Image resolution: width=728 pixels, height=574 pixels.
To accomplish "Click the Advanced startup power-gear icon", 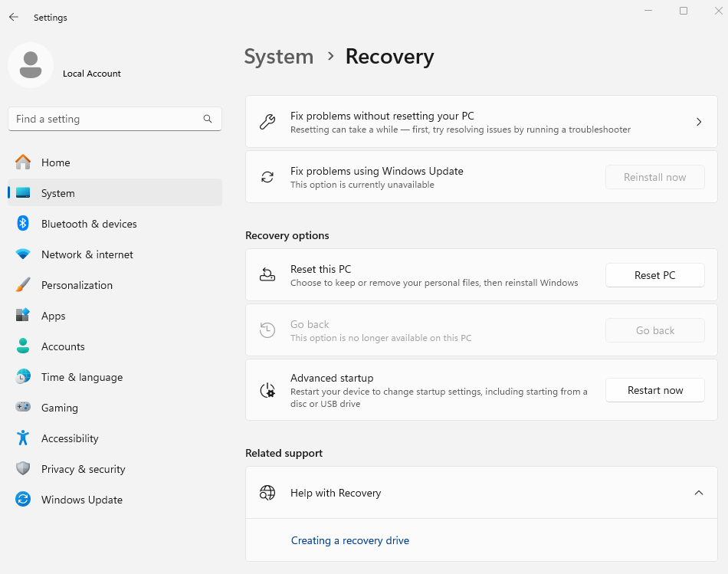I will 267,390.
